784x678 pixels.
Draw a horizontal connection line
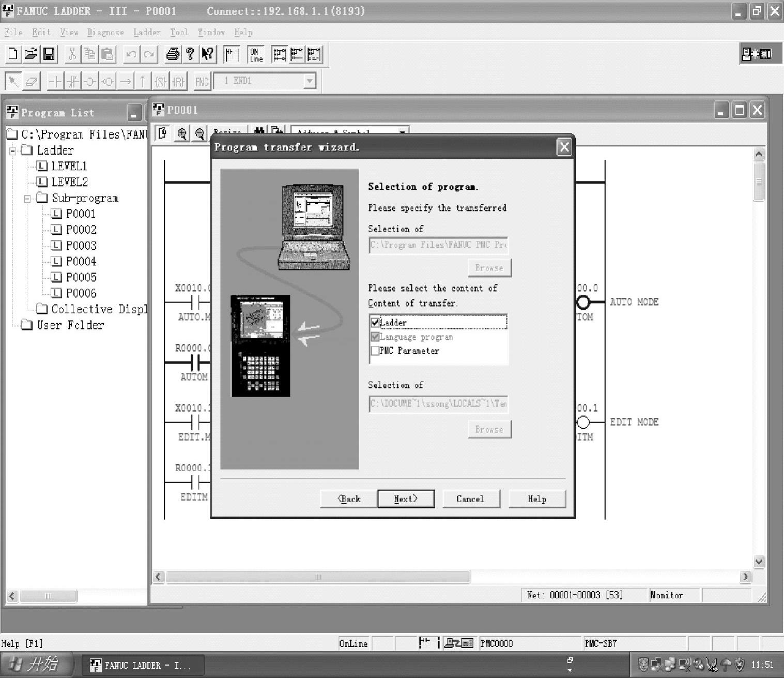[x=125, y=81]
